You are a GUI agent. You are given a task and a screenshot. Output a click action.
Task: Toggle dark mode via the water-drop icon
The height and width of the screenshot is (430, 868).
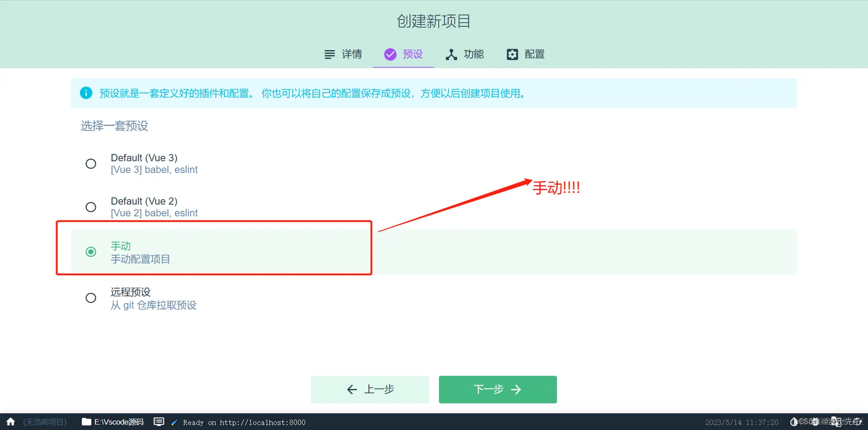pos(795,421)
